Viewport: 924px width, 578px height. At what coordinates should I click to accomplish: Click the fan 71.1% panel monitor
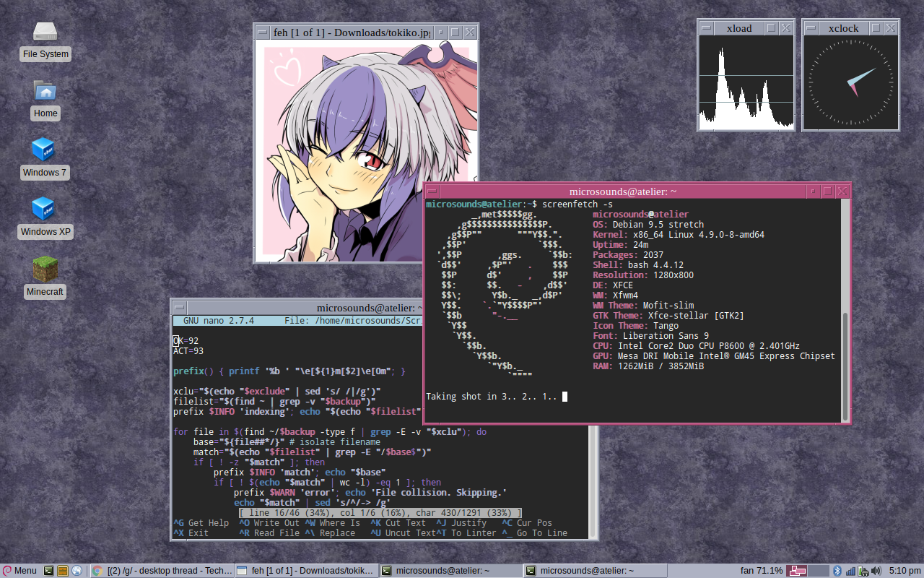tap(762, 571)
